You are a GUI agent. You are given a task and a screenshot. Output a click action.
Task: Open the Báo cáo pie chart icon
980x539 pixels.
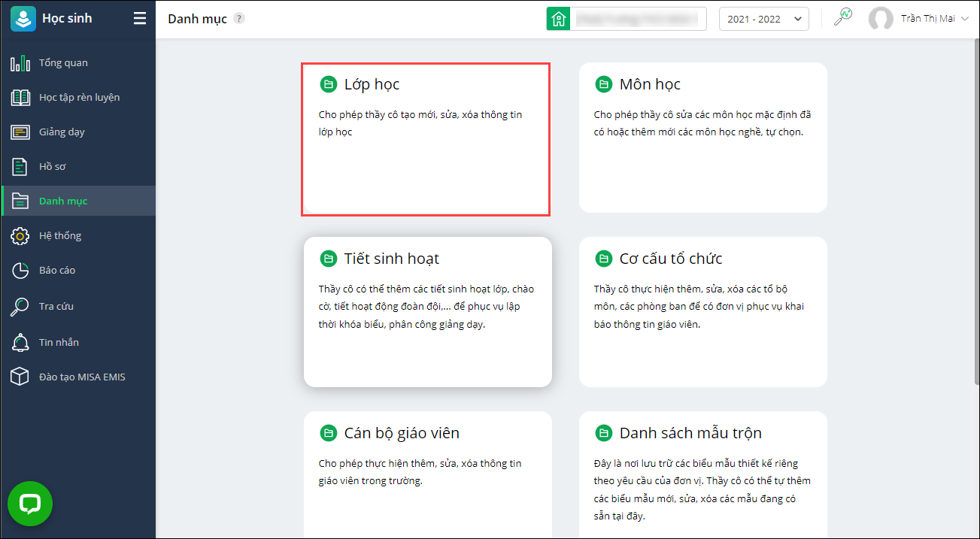20,271
